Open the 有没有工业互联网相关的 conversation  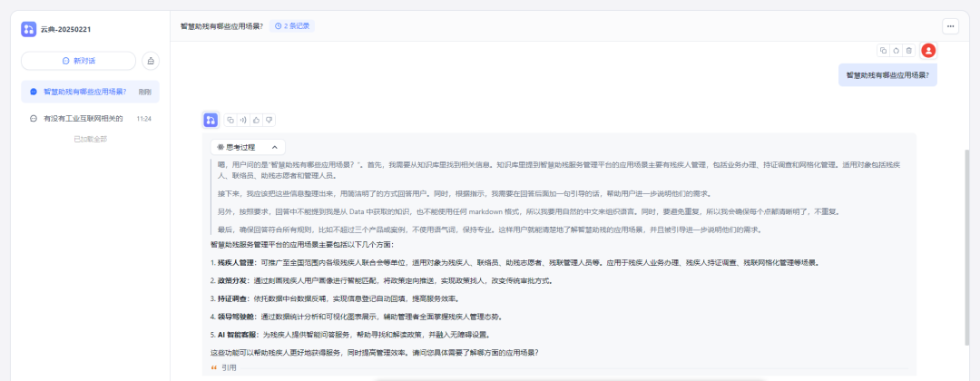click(90, 118)
